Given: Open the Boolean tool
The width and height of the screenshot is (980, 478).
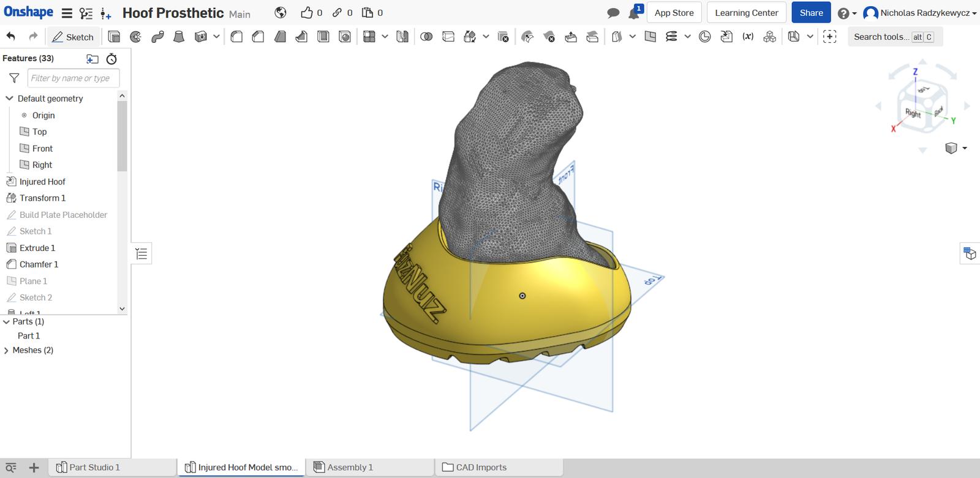Looking at the screenshot, I should (426, 37).
